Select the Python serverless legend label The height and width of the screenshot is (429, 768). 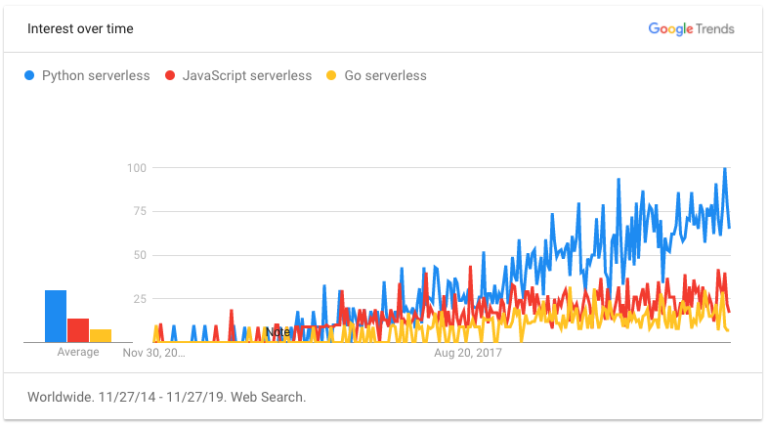[96, 75]
